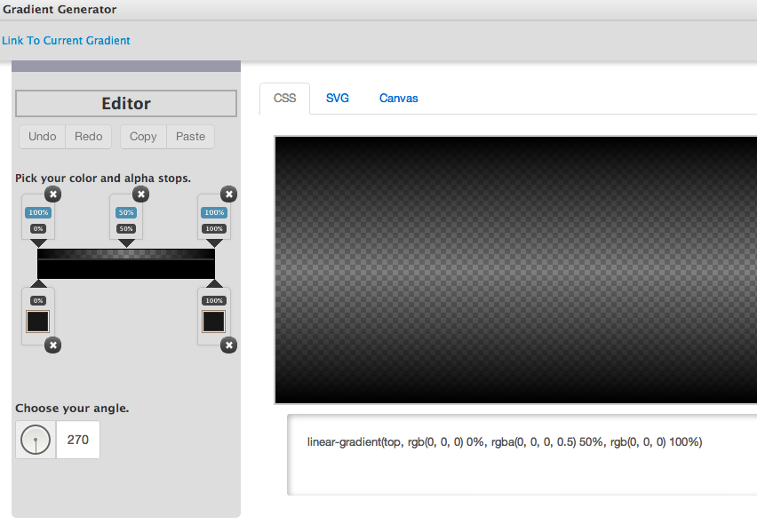Open Link To Current Gradient
The height and width of the screenshot is (532, 757).
[x=66, y=40]
